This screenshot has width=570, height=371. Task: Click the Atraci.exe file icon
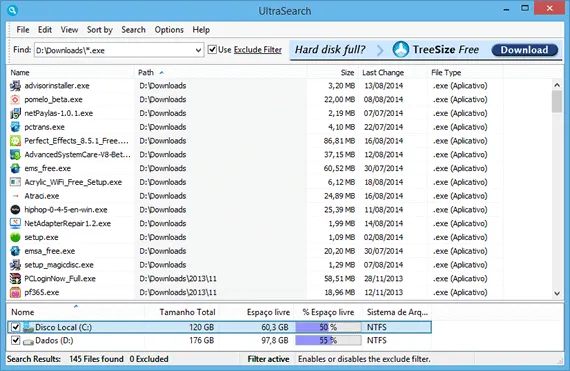[x=15, y=196]
